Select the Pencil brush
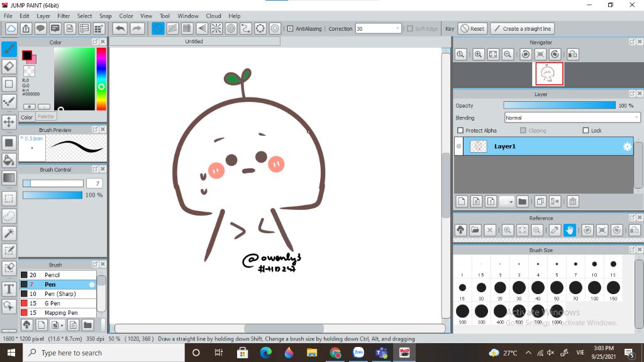 tap(58, 275)
